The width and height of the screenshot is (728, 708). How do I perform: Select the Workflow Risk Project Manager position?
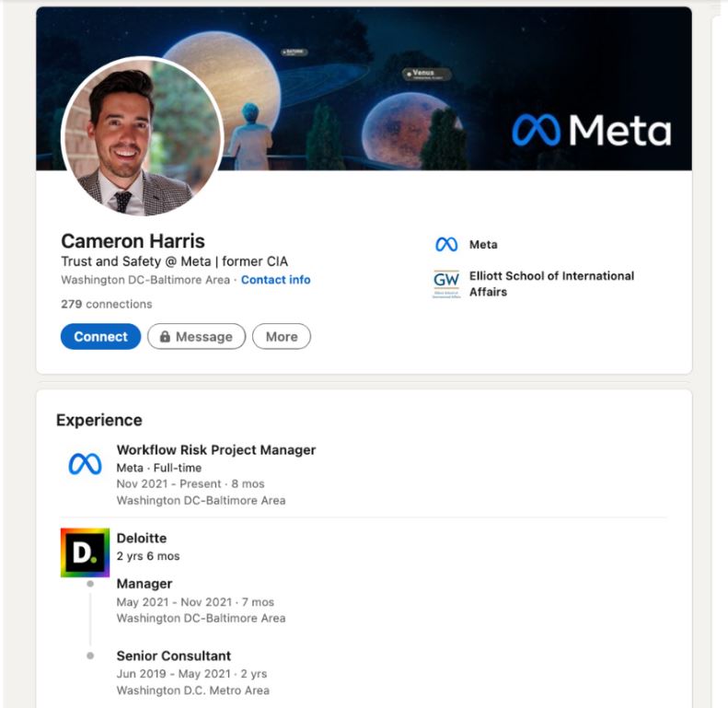215,450
